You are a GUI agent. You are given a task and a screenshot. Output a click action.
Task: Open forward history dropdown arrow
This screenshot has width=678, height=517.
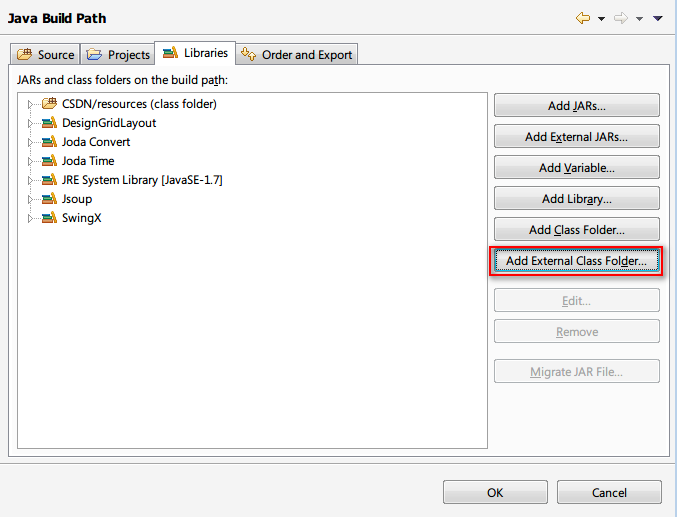pyautogui.click(x=639, y=19)
